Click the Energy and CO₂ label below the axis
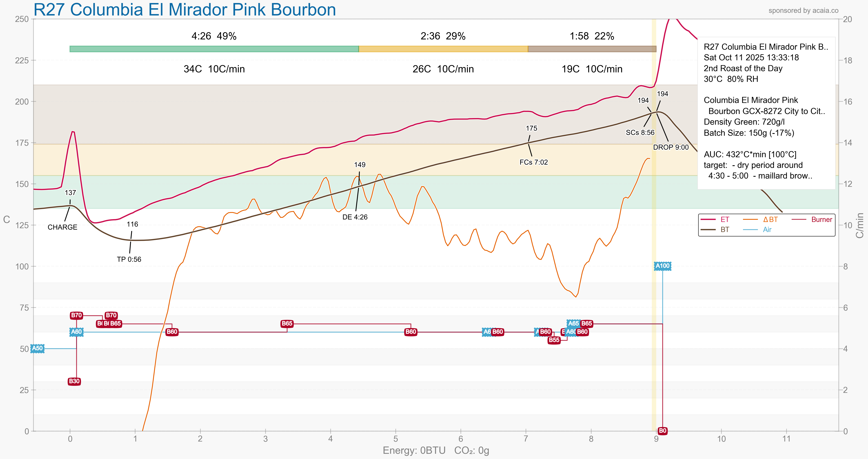The image size is (868, 459). [x=436, y=451]
